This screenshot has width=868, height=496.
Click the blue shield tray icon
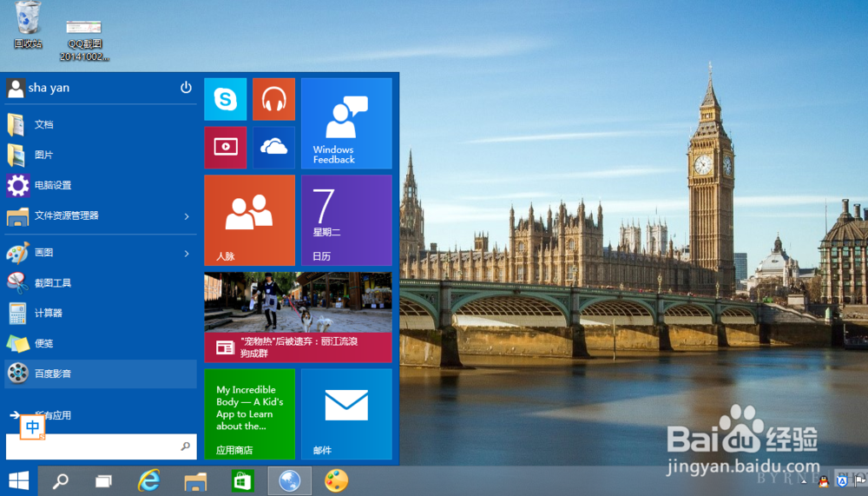[x=842, y=481]
